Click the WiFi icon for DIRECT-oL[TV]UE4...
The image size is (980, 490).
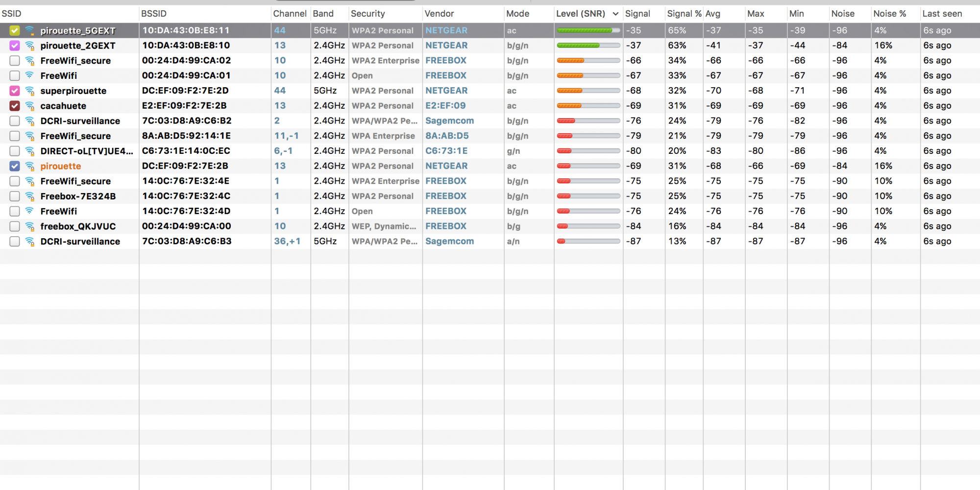click(x=30, y=151)
